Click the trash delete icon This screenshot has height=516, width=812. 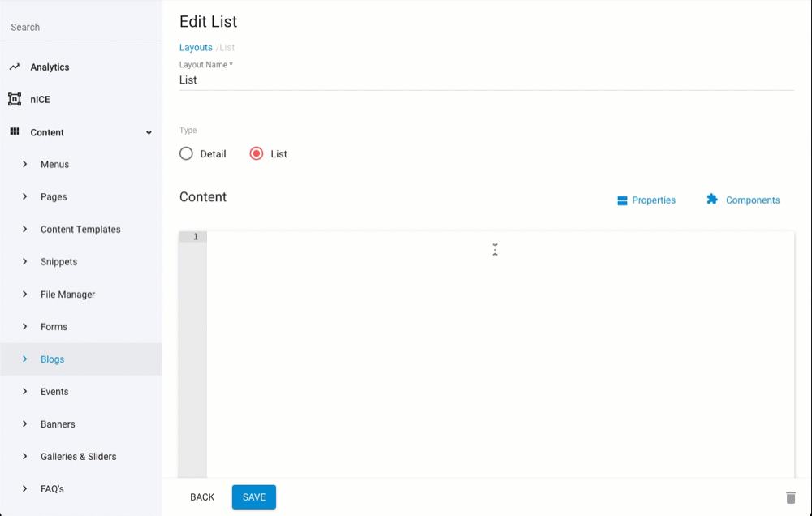(790, 497)
